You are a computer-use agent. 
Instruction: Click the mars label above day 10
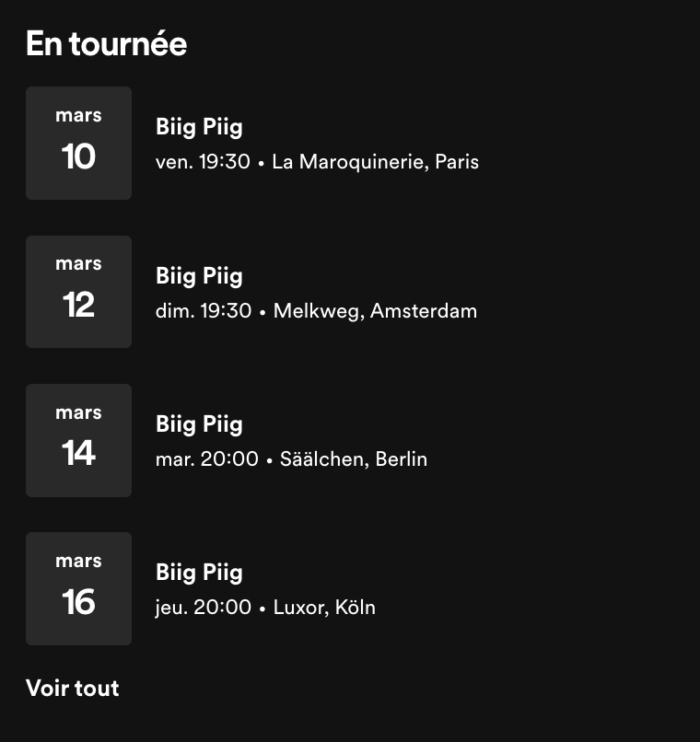coord(78,116)
